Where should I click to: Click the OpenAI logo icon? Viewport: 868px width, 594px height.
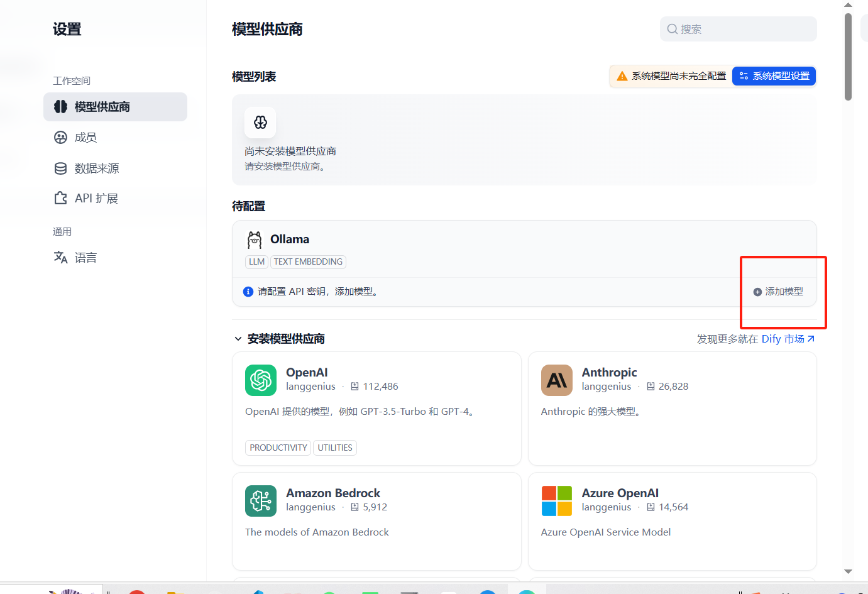click(x=261, y=380)
